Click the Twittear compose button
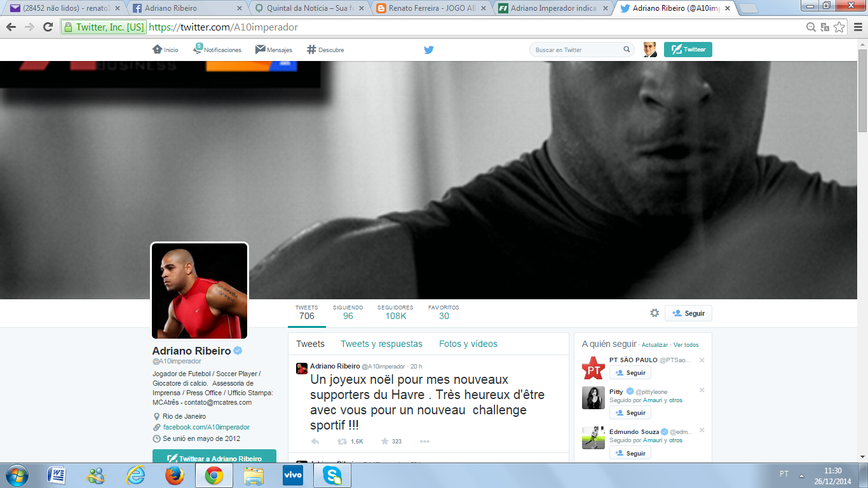 click(x=688, y=50)
